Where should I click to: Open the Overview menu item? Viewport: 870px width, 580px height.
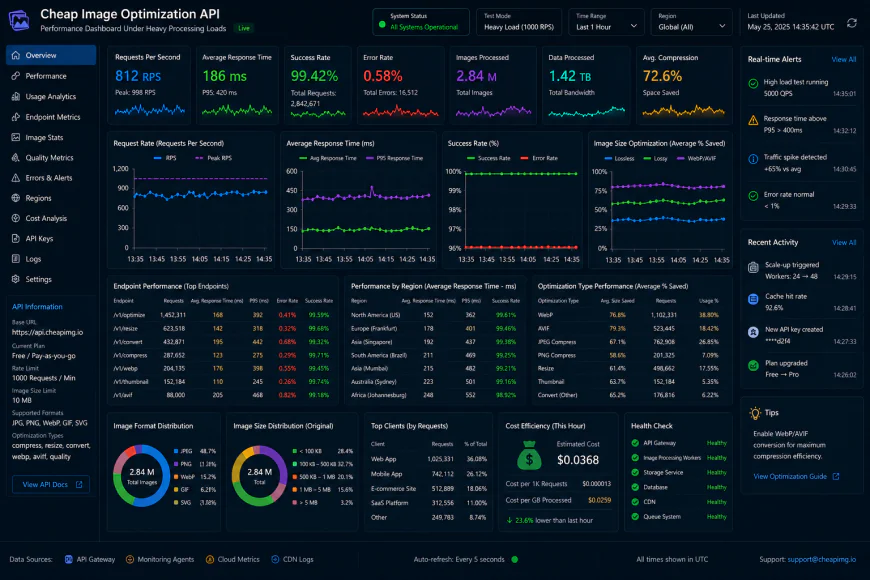51,56
